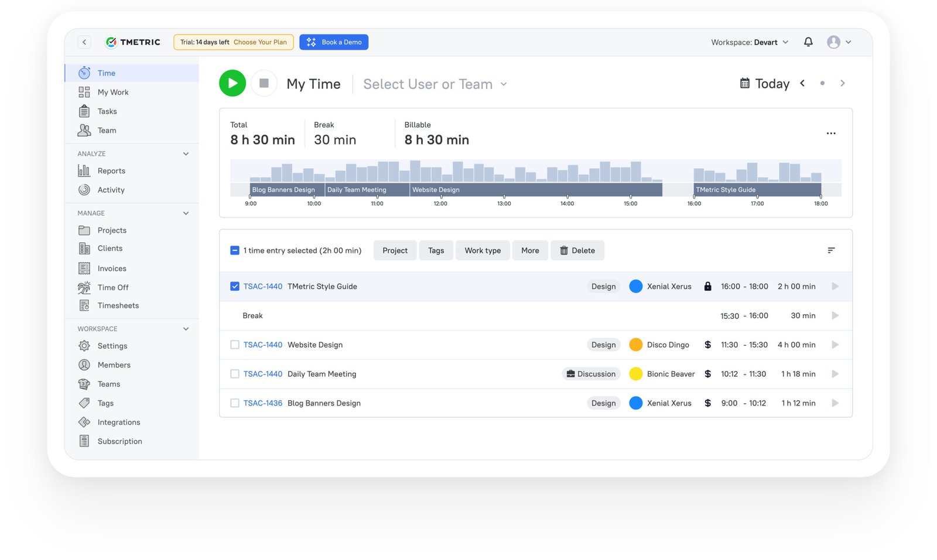The width and height of the screenshot is (937, 560).
Task: Collapse the ANALYZE section
Action: click(x=186, y=153)
